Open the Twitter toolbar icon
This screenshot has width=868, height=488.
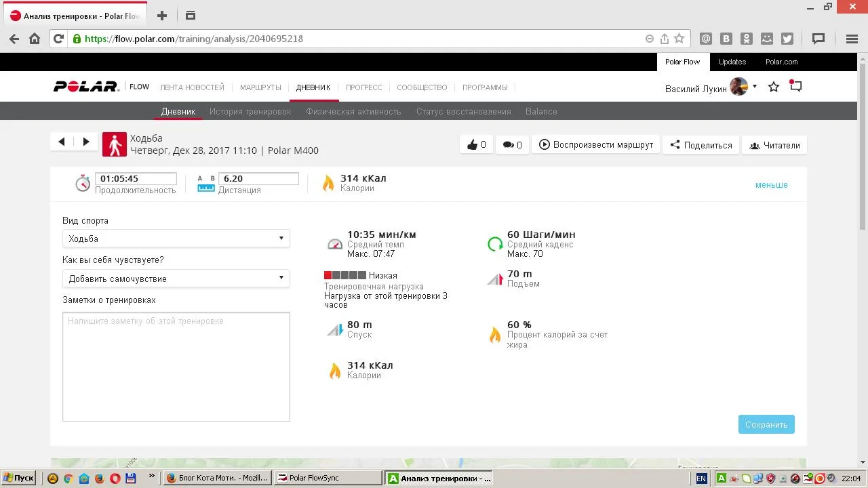point(787,39)
